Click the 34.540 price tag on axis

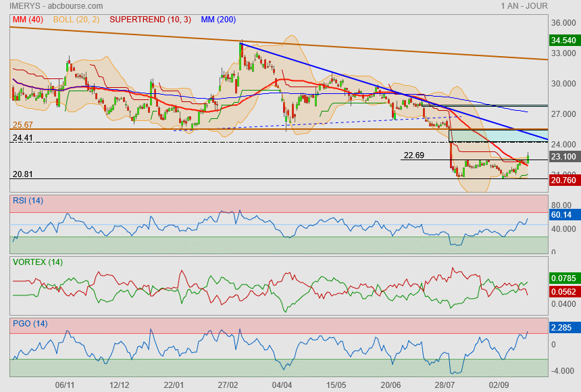(x=563, y=41)
